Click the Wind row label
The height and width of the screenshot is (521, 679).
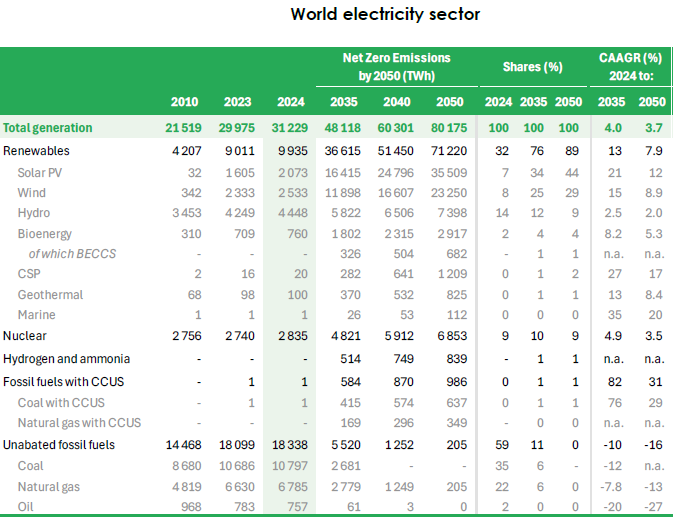[32, 192]
